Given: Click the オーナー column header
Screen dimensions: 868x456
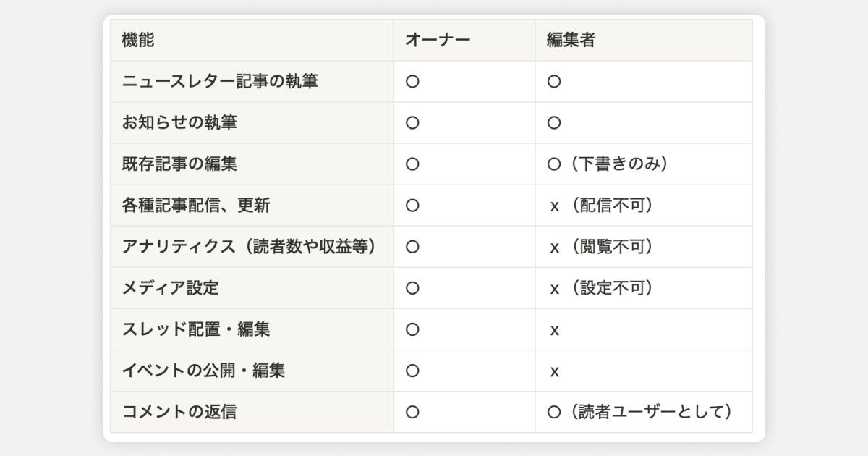Looking at the screenshot, I should pos(438,41).
